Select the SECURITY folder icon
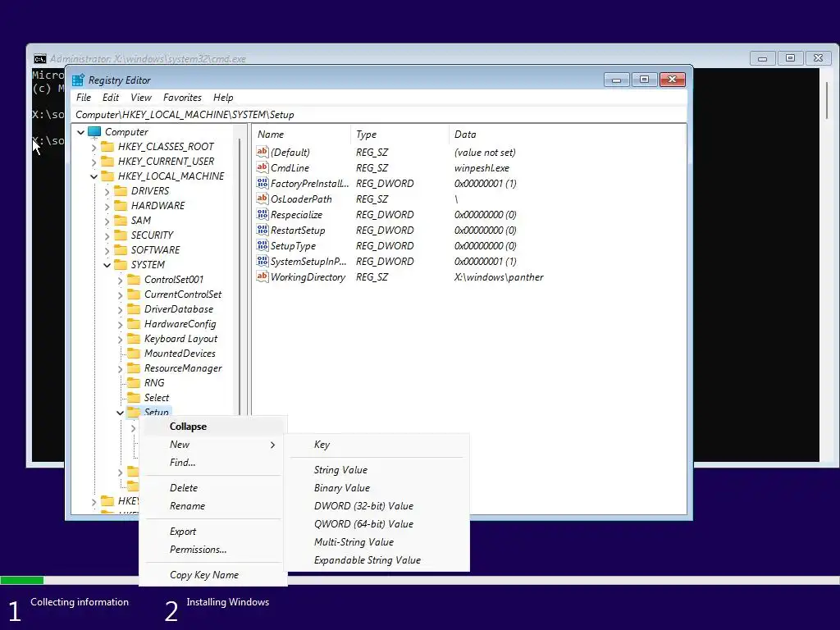The height and width of the screenshot is (630, 840). [121, 235]
